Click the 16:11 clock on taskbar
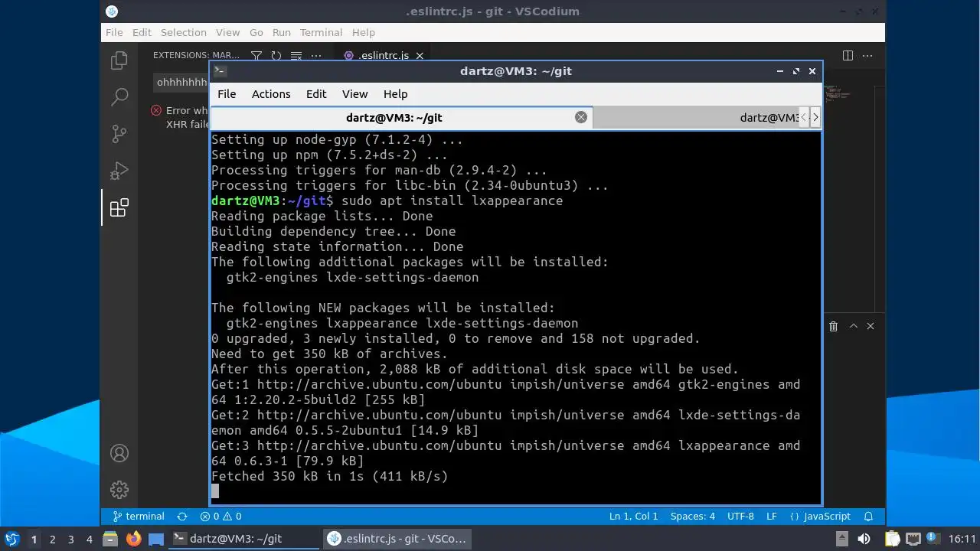 click(x=962, y=539)
